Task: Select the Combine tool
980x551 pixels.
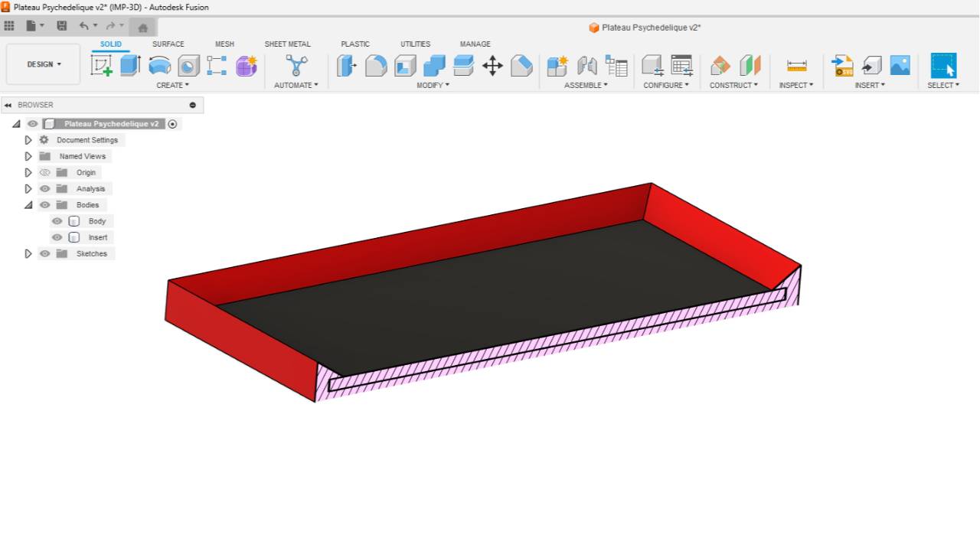Action: 434,66
